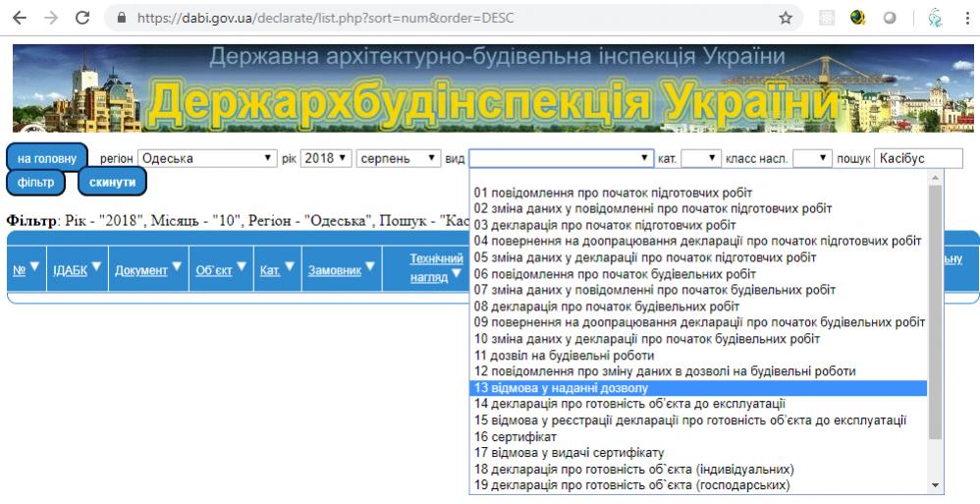Click the sort arrow next to № column
980x504 pixels.
click(x=34, y=266)
